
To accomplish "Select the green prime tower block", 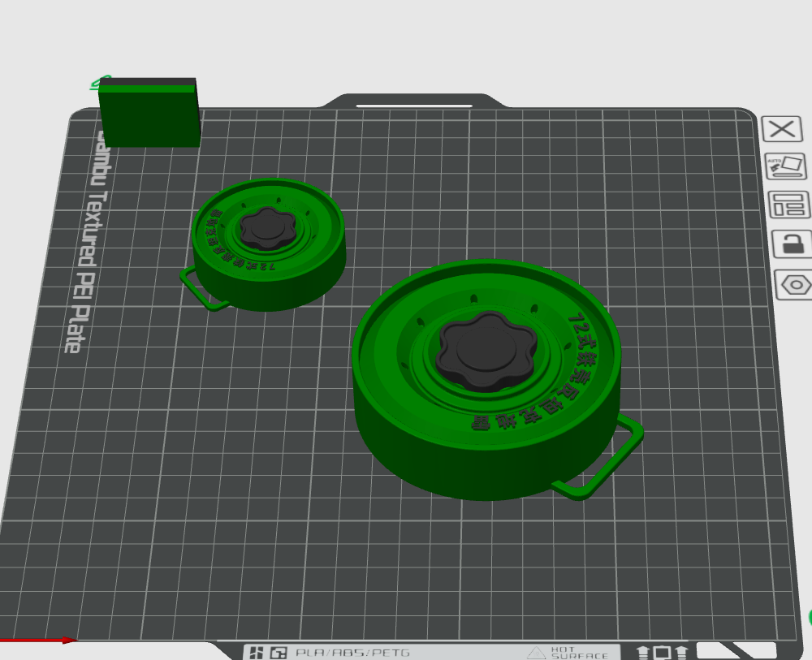I will [148, 112].
